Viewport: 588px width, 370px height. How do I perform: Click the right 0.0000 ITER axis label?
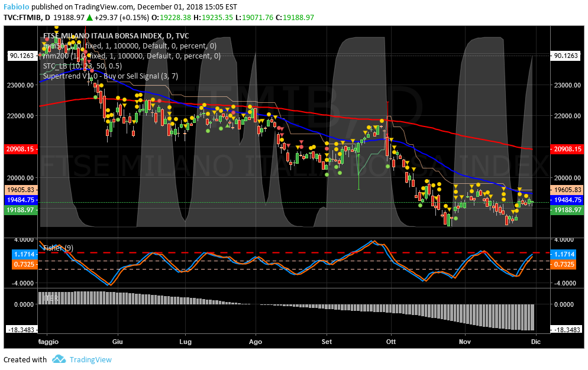(564, 304)
